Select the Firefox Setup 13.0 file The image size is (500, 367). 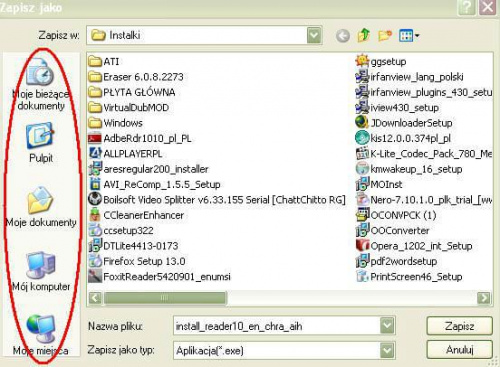click(x=137, y=261)
